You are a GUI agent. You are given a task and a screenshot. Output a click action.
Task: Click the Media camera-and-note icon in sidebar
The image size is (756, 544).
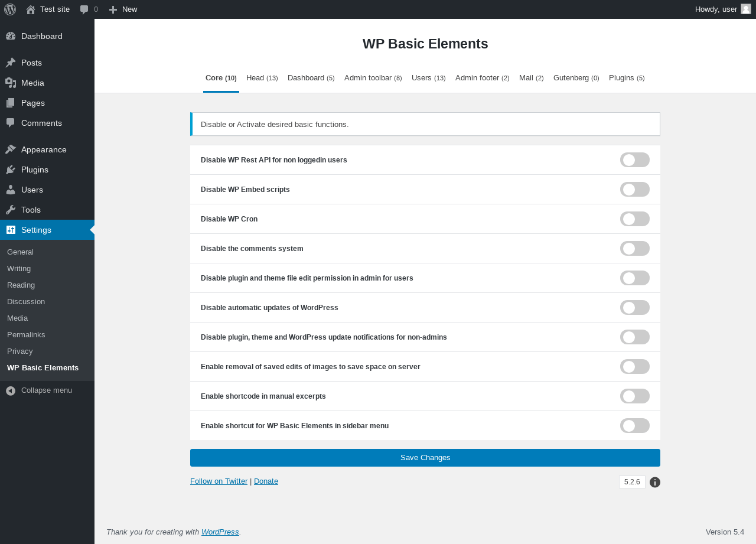click(x=11, y=83)
